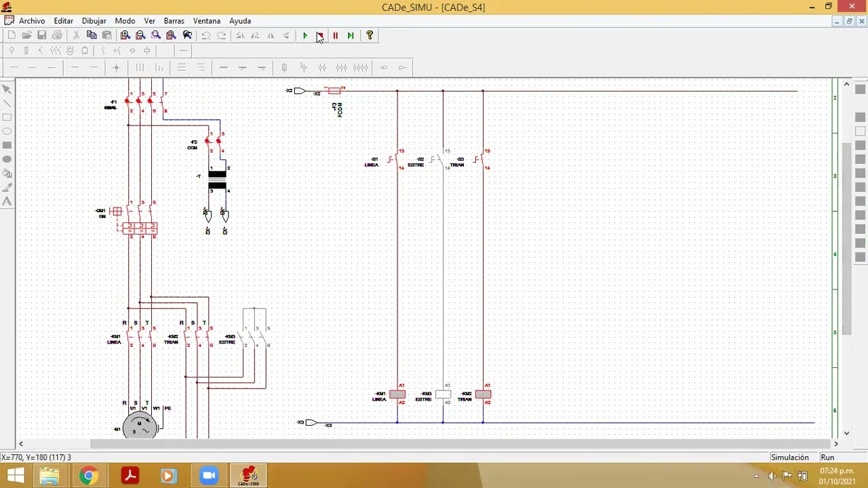Open help with the yellow question mark icon
The width and height of the screenshot is (868, 488).
370,35
